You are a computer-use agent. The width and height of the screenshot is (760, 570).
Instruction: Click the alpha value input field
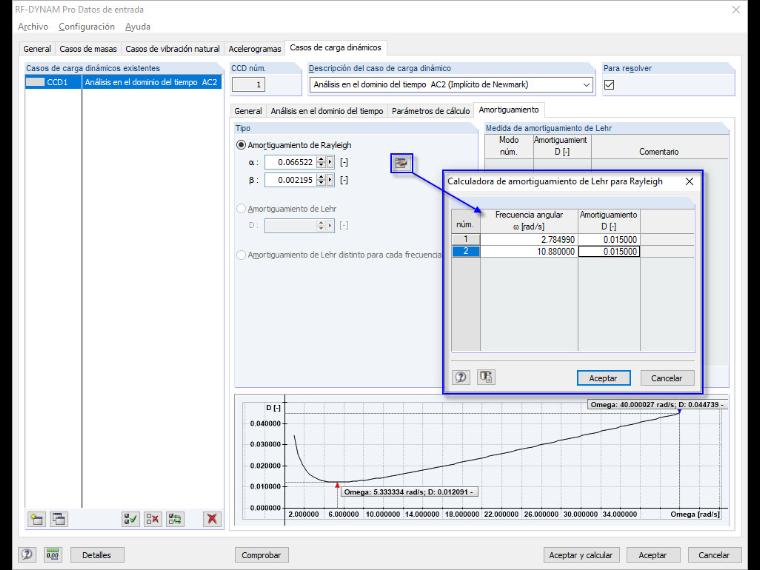coord(290,162)
